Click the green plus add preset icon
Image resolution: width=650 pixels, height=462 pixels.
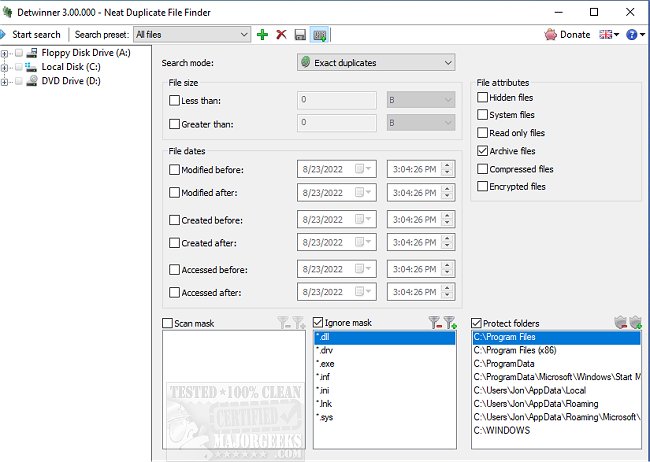pyautogui.click(x=262, y=34)
